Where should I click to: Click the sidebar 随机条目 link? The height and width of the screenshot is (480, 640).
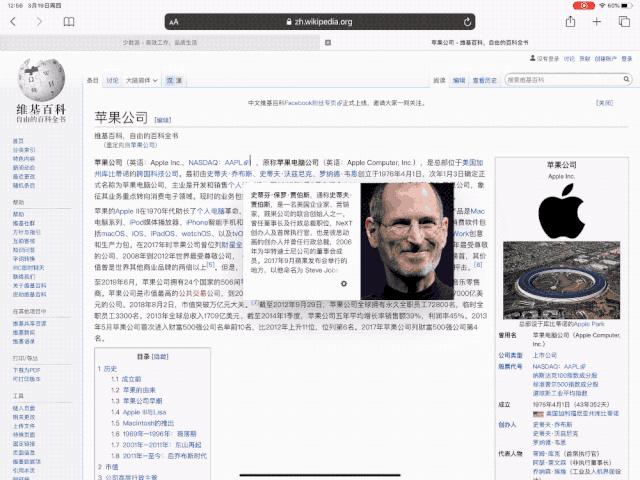pos(24,185)
